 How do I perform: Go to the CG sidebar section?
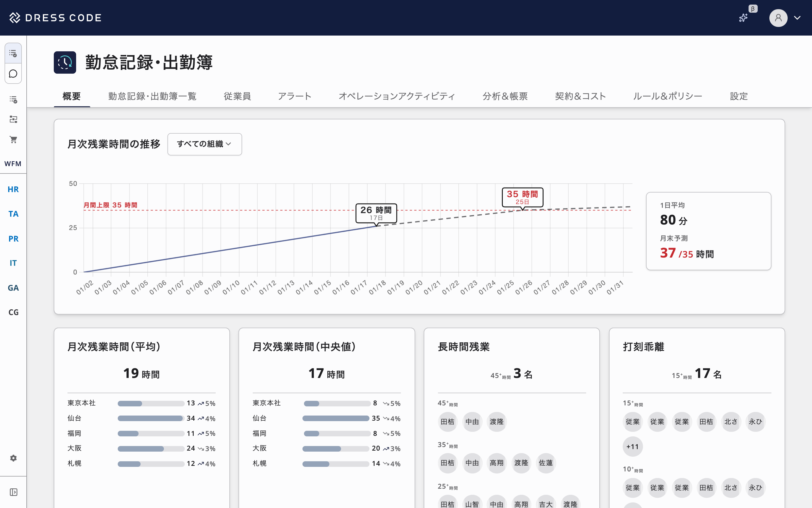click(x=13, y=312)
